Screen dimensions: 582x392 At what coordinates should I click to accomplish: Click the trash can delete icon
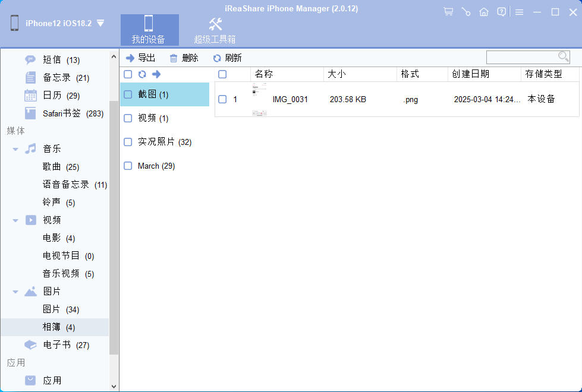point(174,58)
